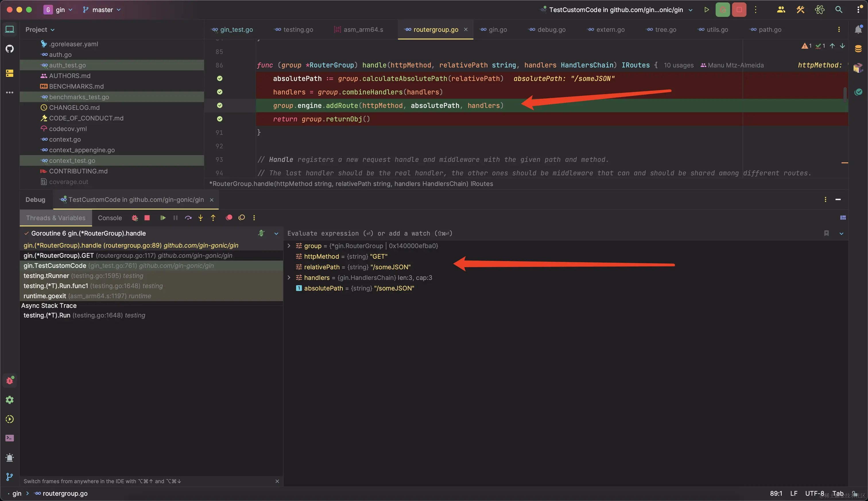Stop the running process with red stop button
The width and height of the screenshot is (868, 501).
(x=739, y=10)
